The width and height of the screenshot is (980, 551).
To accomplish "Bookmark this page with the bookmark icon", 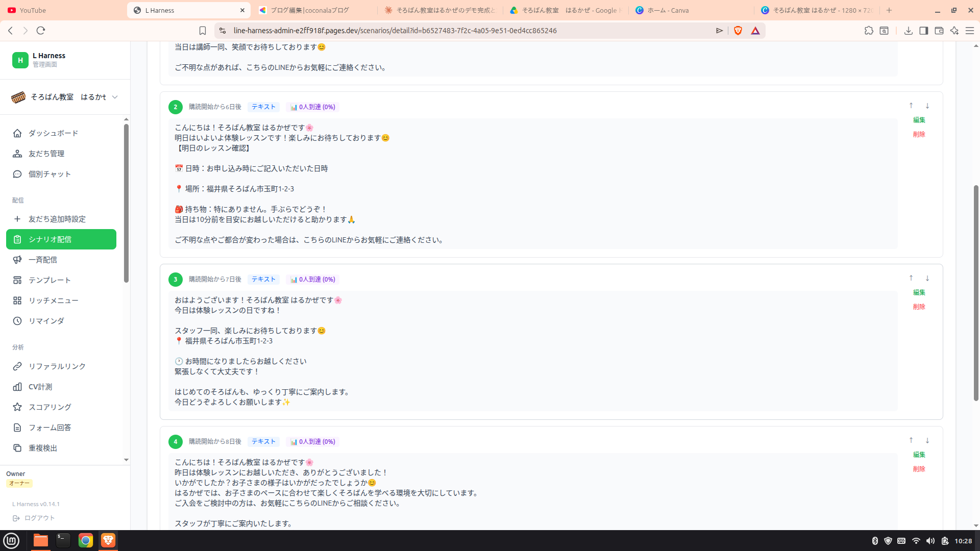I will pyautogui.click(x=203, y=31).
